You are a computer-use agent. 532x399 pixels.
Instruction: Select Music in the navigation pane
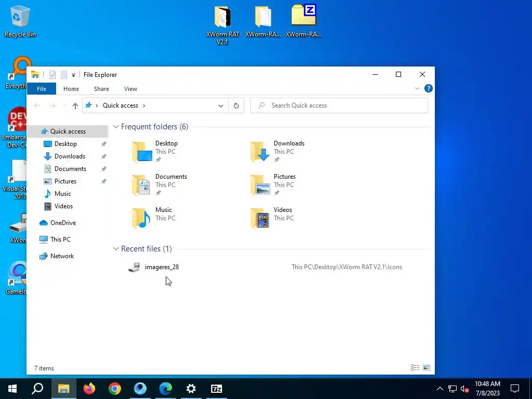tap(62, 194)
